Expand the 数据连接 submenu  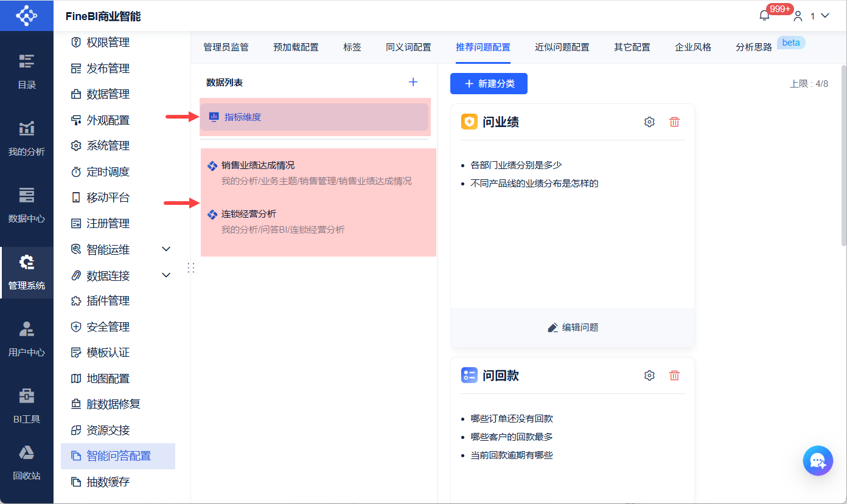(x=166, y=275)
